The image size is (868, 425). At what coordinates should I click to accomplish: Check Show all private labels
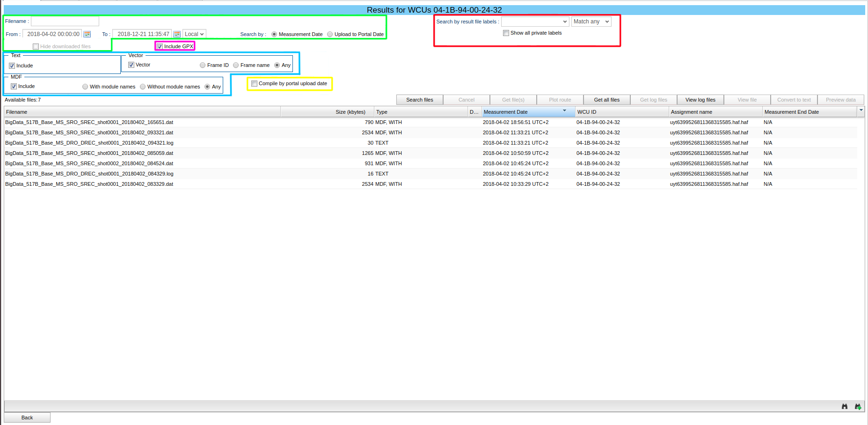[506, 33]
